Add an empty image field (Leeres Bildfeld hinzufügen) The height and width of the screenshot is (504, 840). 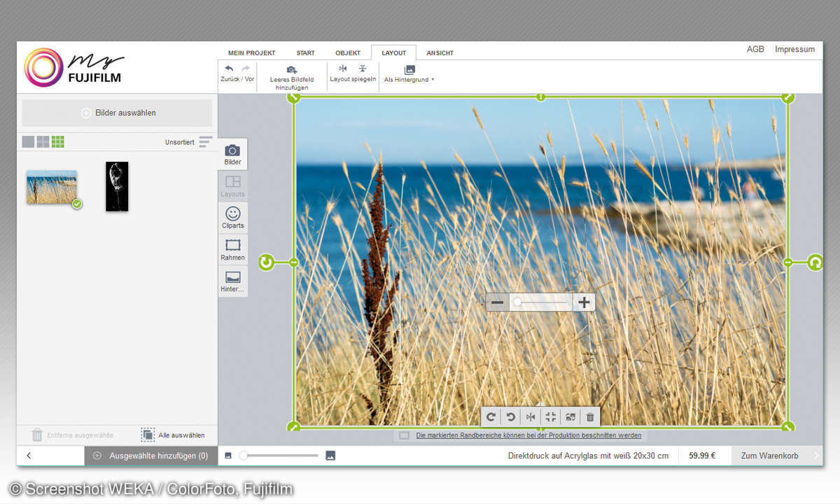[292, 77]
